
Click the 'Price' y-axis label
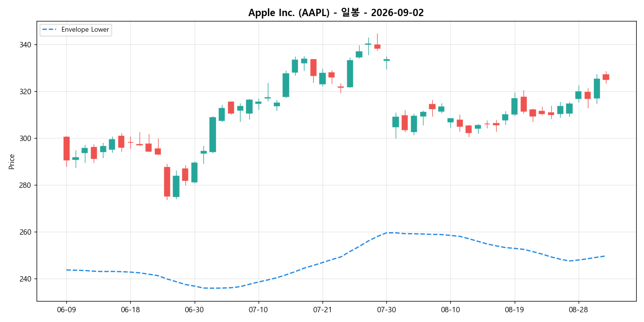[12, 161]
